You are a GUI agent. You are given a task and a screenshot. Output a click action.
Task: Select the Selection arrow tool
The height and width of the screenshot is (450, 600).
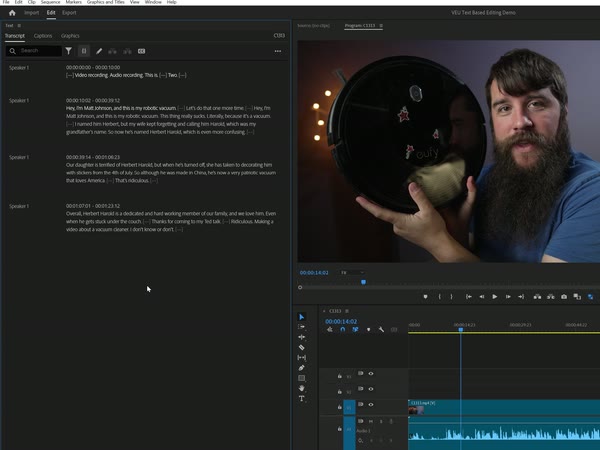[x=302, y=317]
